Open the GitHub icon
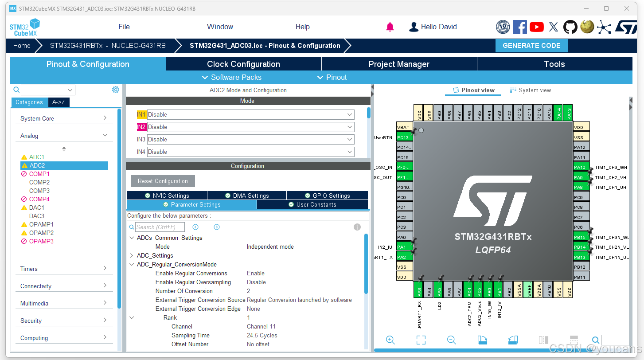Image resolution: width=644 pixels, height=360 pixels. coord(570,27)
